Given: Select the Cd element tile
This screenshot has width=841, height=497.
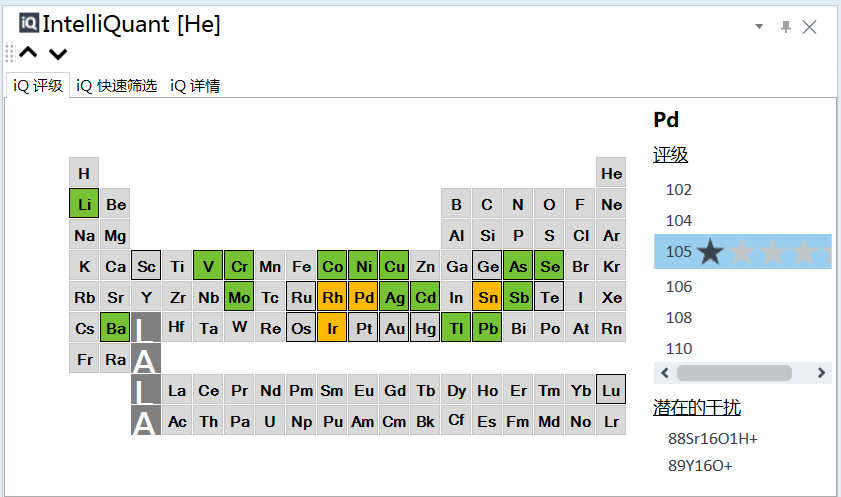Looking at the screenshot, I should (x=425, y=297).
